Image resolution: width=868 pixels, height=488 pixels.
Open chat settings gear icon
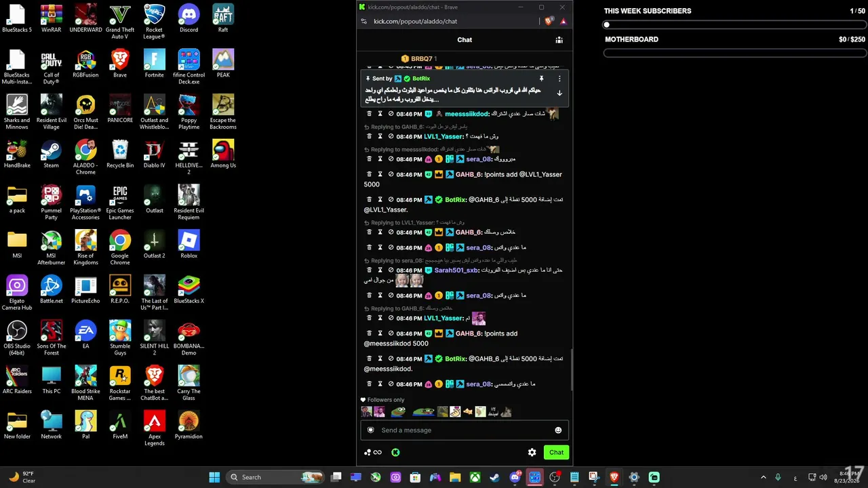point(532,452)
